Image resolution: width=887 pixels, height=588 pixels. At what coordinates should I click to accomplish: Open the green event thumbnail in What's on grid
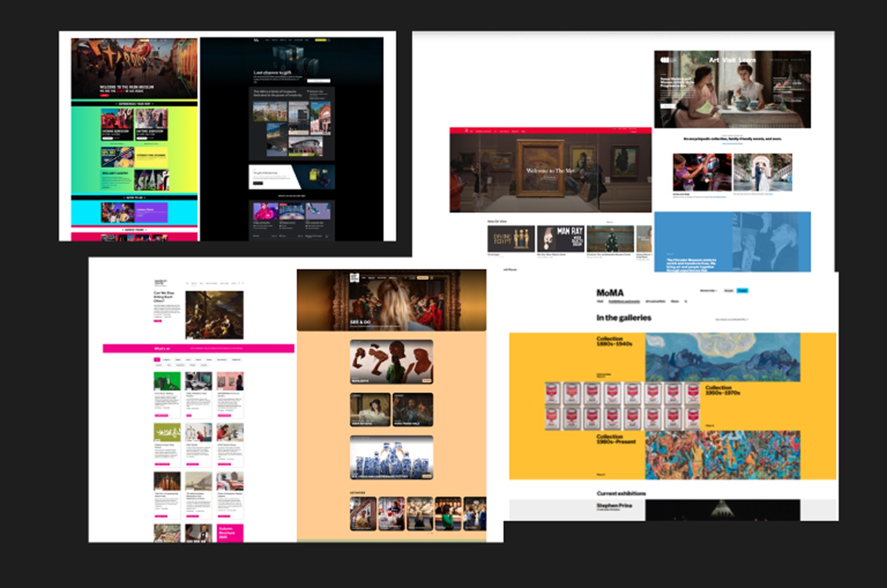(167, 381)
